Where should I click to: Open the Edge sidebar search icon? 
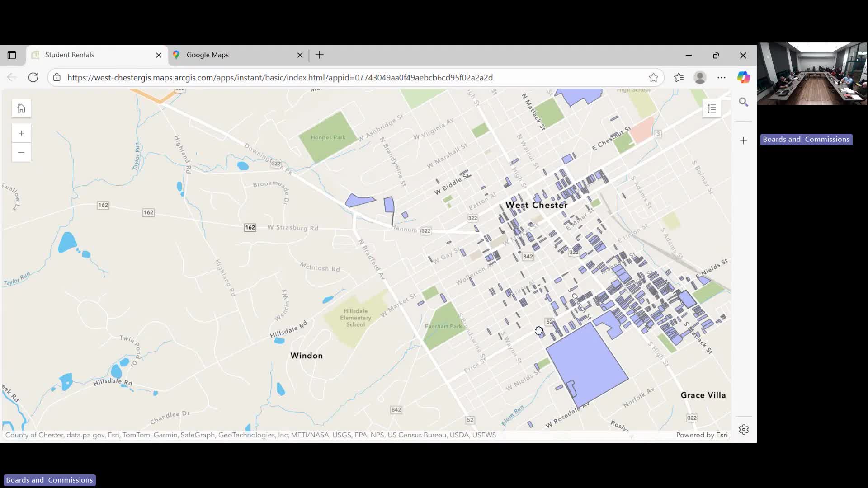pos(743,102)
